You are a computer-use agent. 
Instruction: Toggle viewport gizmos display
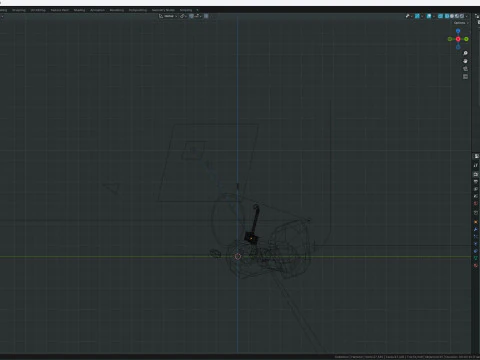(417, 16)
